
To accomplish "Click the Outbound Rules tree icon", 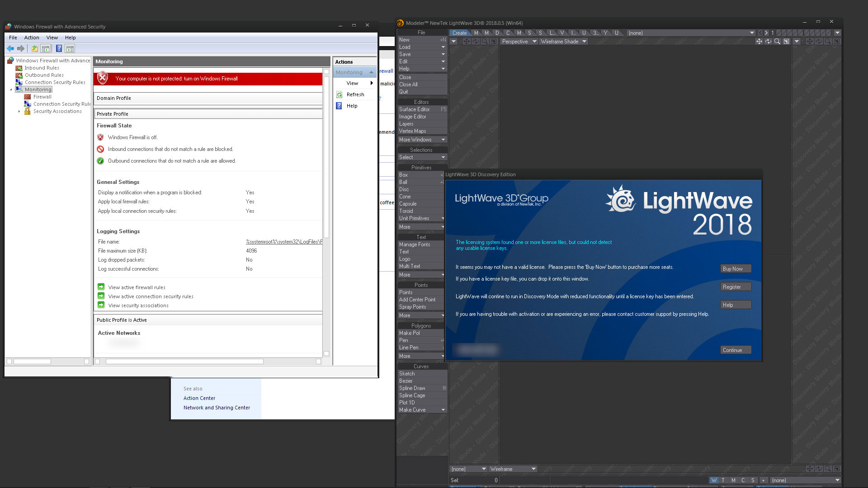I will 19,75.
